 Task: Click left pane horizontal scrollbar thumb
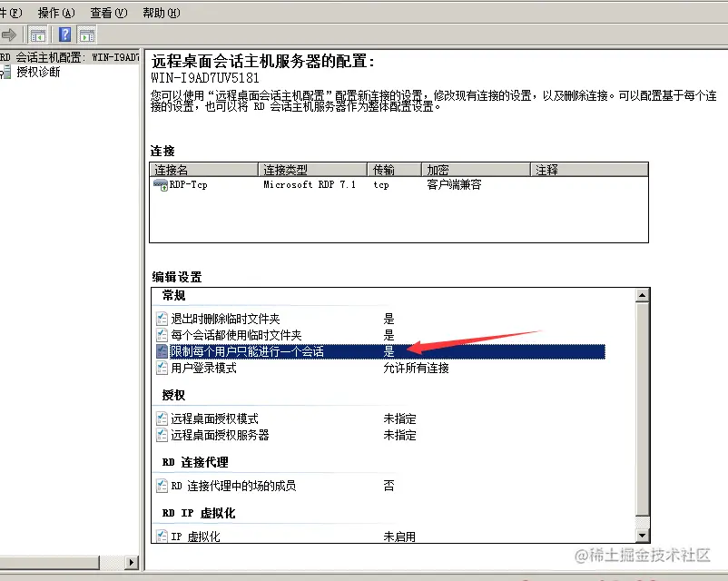pos(50,563)
